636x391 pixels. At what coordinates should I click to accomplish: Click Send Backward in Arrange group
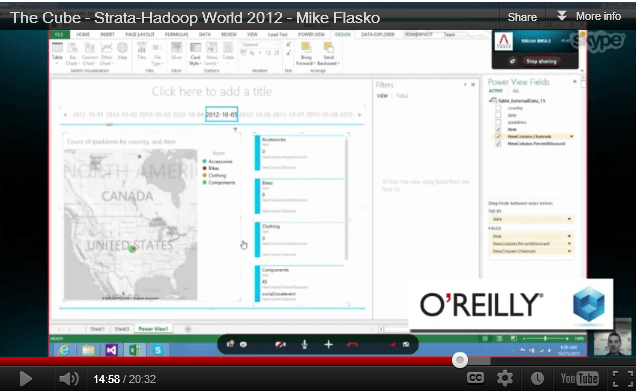point(328,54)
